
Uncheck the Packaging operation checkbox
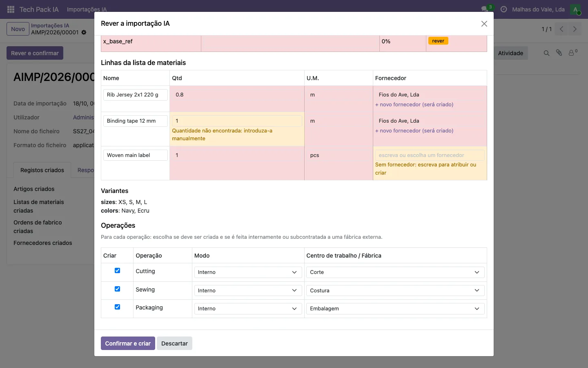point(117,307)
